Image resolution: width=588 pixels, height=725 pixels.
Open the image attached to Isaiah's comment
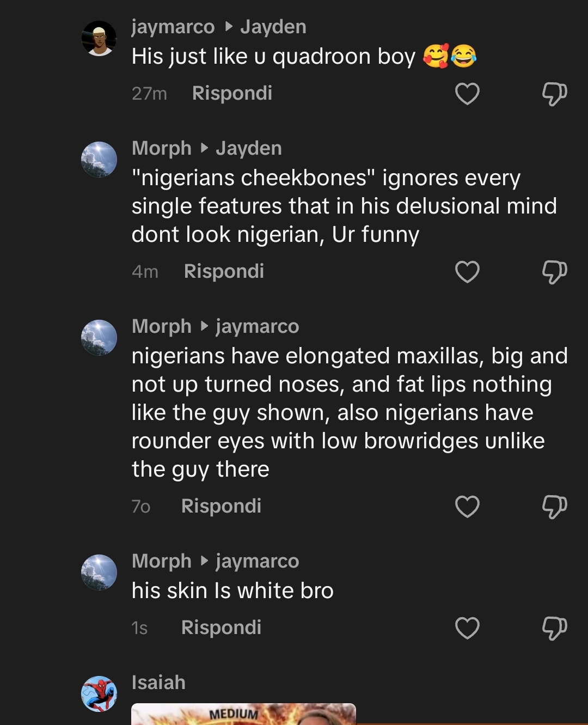coord(243,714)
